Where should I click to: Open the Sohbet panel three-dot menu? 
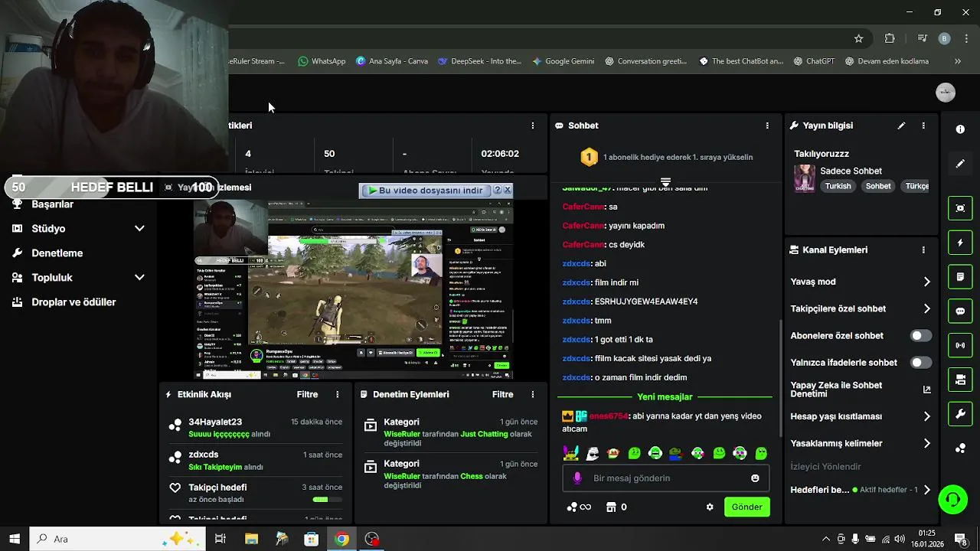(x=767, y=126)
